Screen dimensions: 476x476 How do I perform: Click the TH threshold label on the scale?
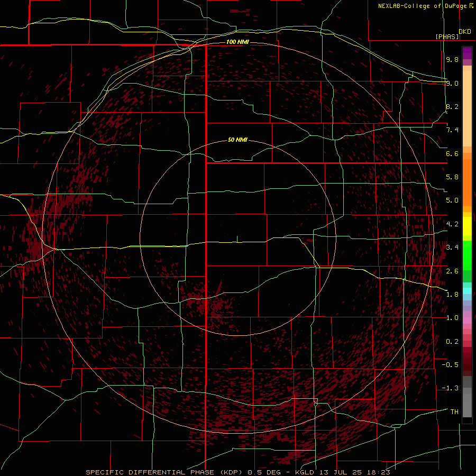(x=454, y=412)
